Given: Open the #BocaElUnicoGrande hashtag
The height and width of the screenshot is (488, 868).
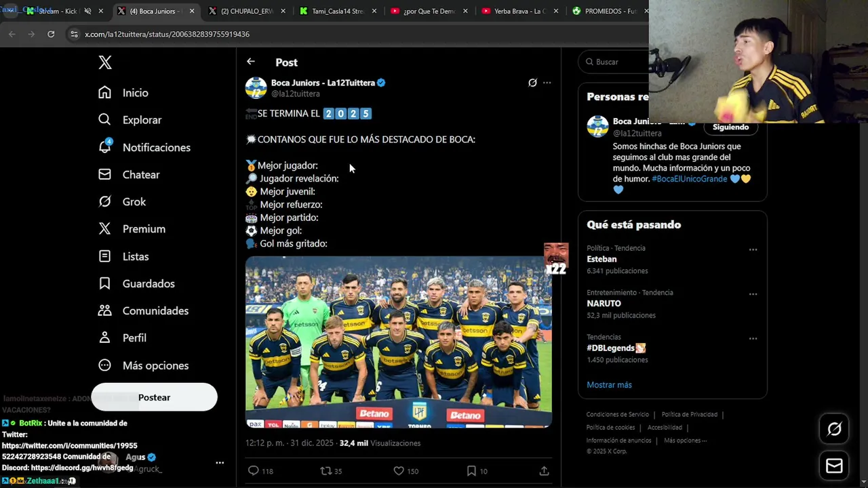Looking at the screenshot, I should pos(689,179).
